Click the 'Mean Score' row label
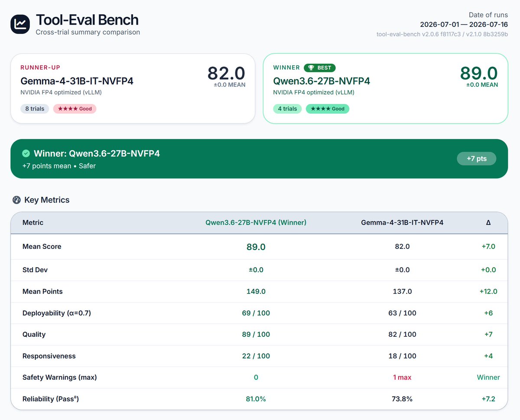520x420 pixels. pos(42,247)
